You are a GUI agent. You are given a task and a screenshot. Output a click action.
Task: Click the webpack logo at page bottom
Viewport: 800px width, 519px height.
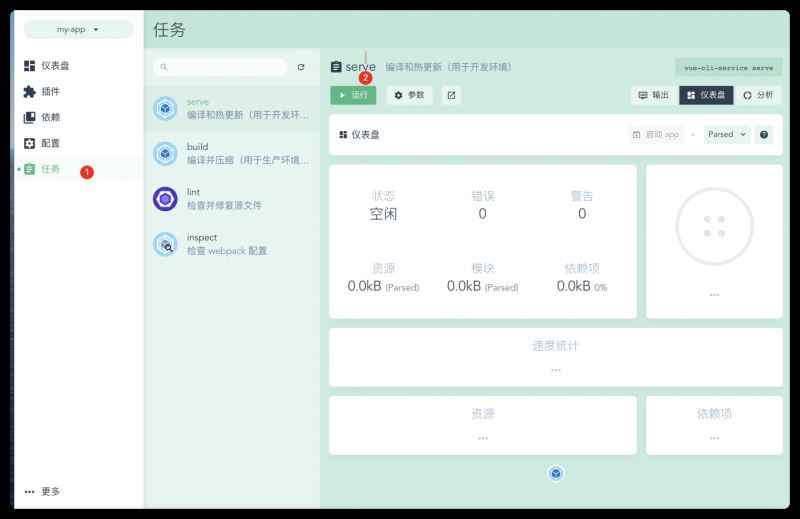pos(556,474)
